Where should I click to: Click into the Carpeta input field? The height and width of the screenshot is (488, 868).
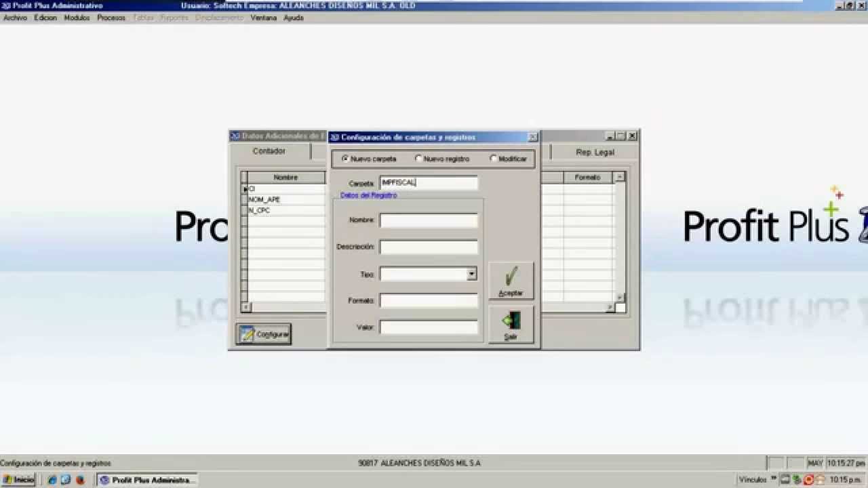pos(429,183)
